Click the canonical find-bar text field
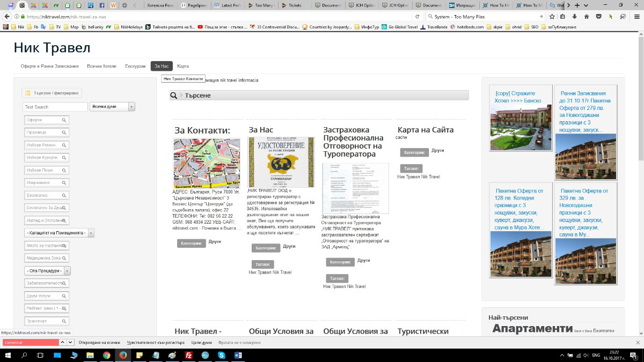 30,342
